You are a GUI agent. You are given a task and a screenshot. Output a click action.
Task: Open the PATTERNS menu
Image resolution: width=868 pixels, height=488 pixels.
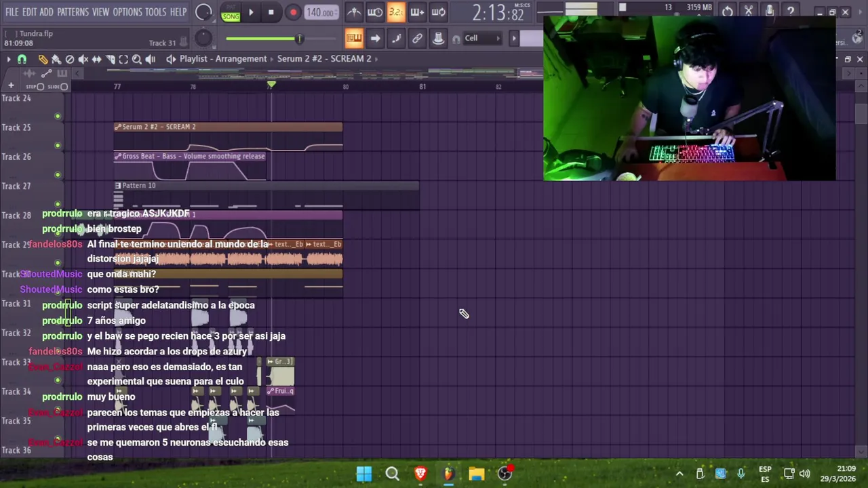click(x=73, y=12)
